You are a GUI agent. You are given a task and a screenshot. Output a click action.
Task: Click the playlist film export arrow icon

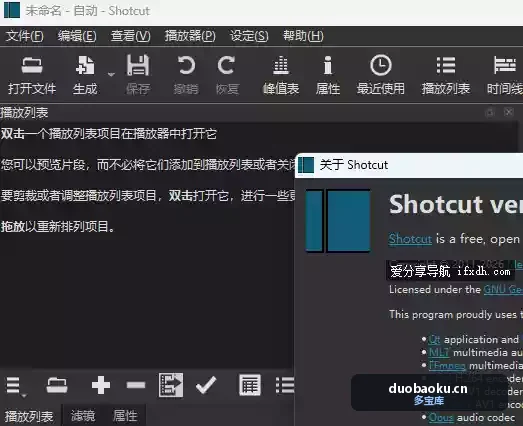point(171,385)
